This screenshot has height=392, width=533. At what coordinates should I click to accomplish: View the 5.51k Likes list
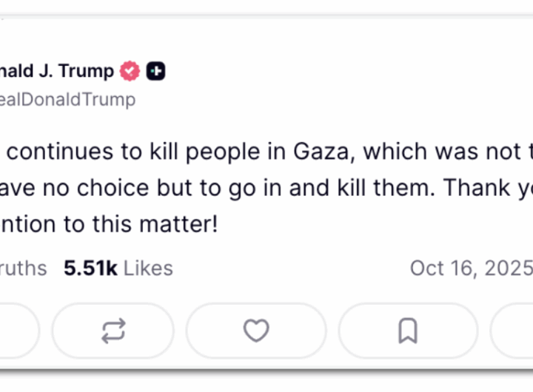tap(118, 268)
